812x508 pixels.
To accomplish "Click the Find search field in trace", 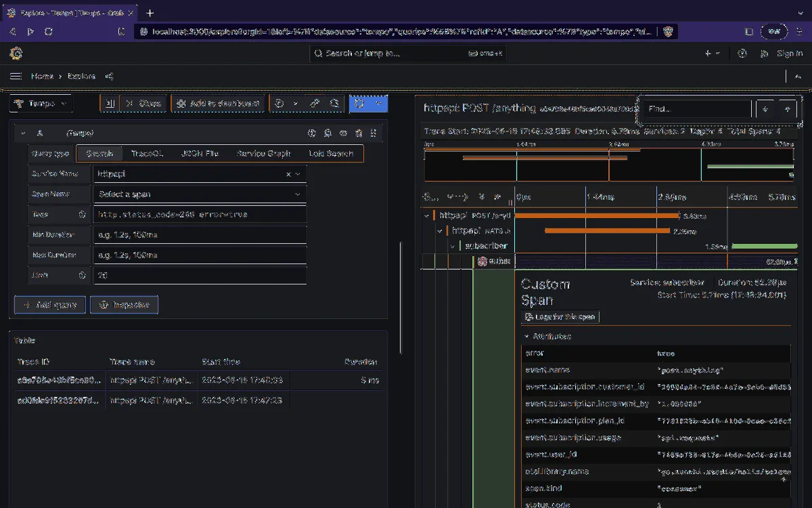I will click(x=697, y=109).
